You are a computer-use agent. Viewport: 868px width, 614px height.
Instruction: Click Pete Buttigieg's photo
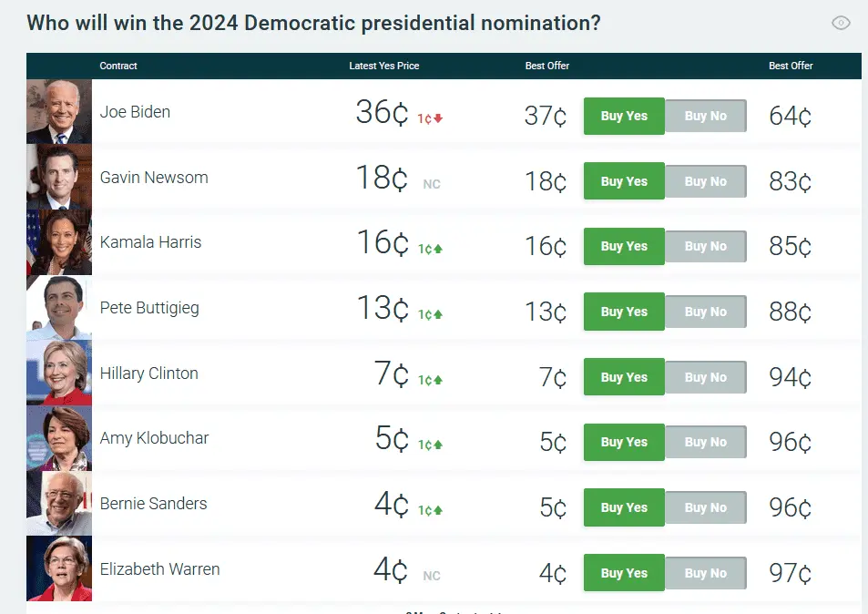(59, 308)
